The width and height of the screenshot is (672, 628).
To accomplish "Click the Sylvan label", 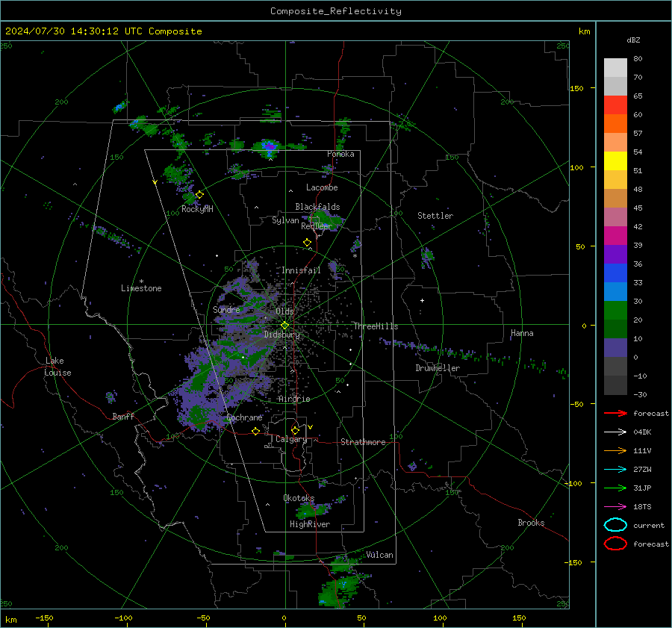I will tap(285, 220).
